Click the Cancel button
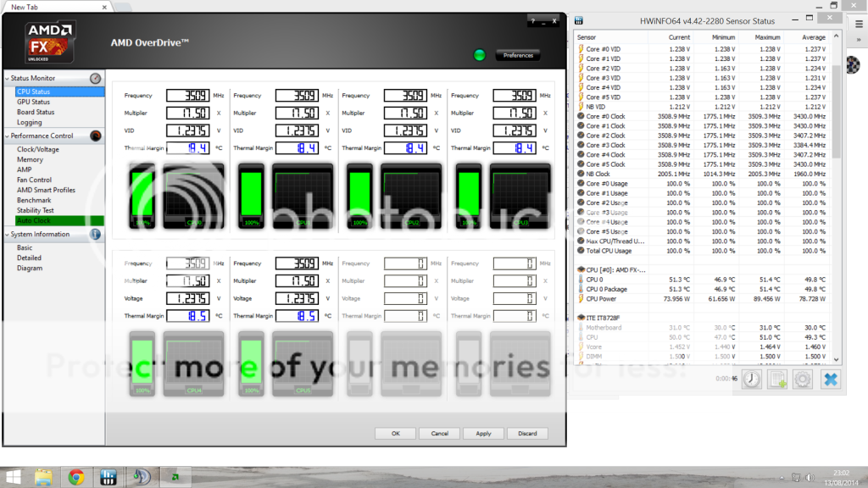The width and height of the screenshot is (868, 488). [x=440, y=433]
